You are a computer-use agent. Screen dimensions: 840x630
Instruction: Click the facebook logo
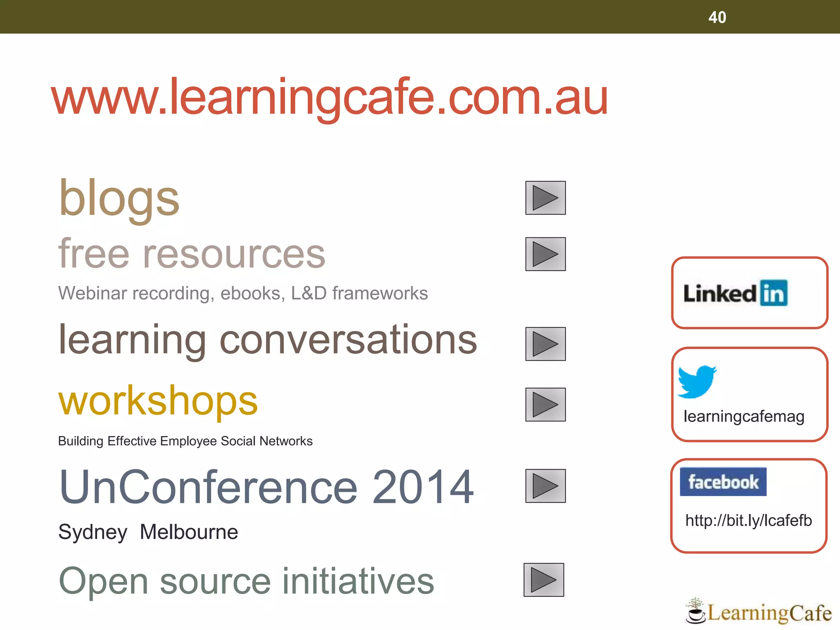(x=723, y=482)
